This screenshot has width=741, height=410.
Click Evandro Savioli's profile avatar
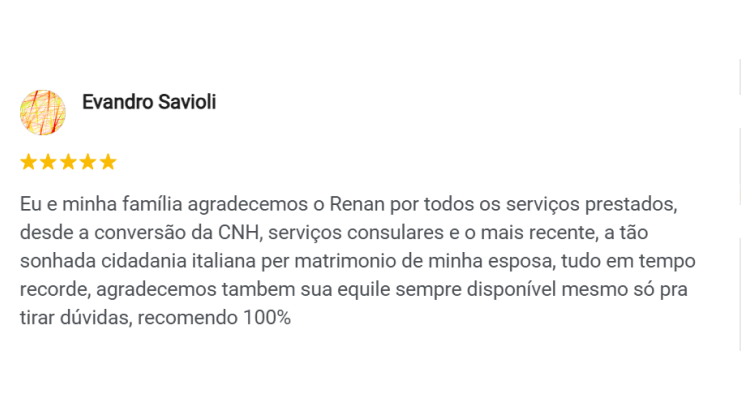tap(43, 112)
